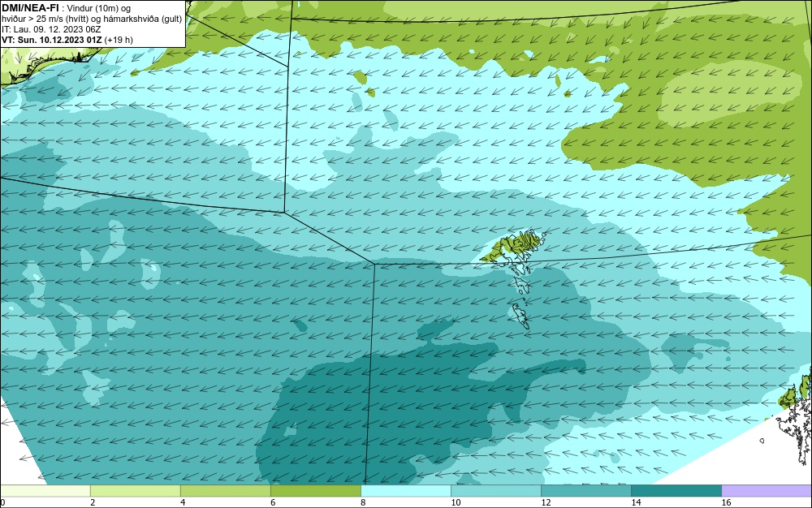Click the DMI/NEA-FI title text
This screenshot has width=812, height=508.
[x=30, y=7]
